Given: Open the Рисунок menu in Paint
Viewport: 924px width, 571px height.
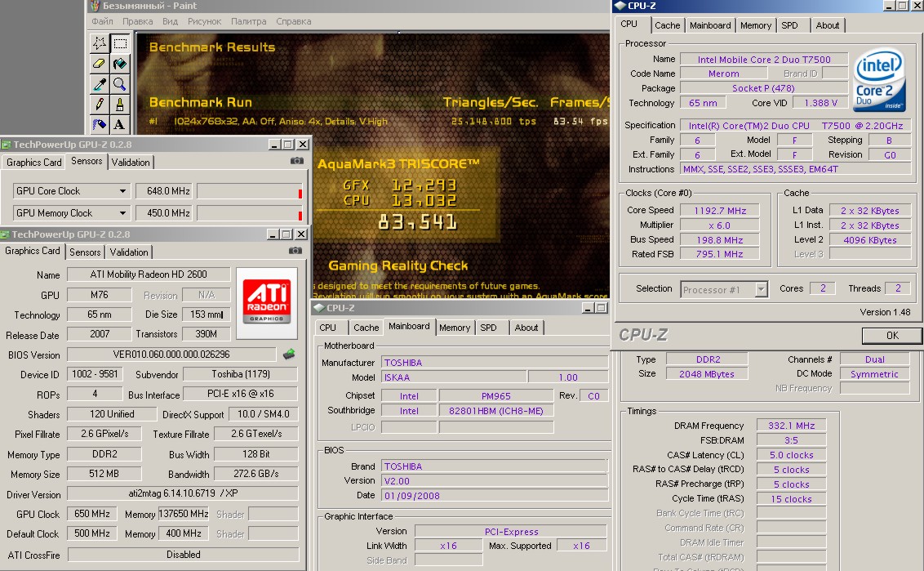Looking at the screenshot, I should click(x=205, y=21).
